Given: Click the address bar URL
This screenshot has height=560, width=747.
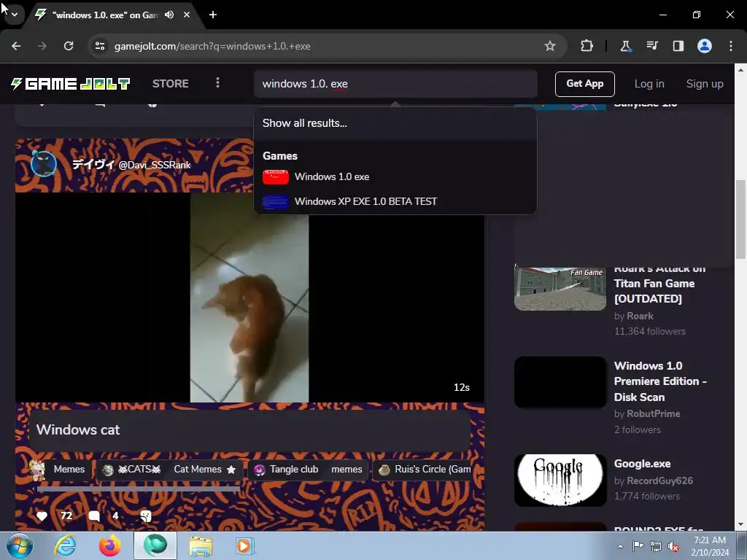Looking at the screenshot, I should (x=212, y=46).
